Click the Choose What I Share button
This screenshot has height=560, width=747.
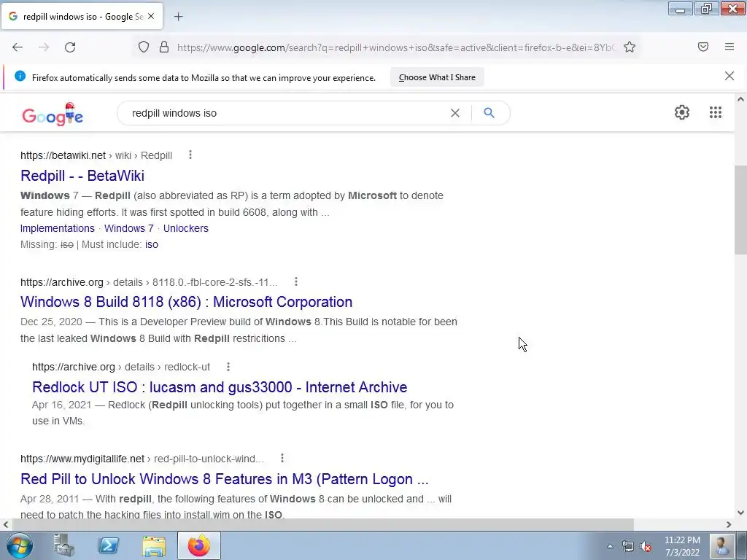pyautogui.click(x=438, y=77)
